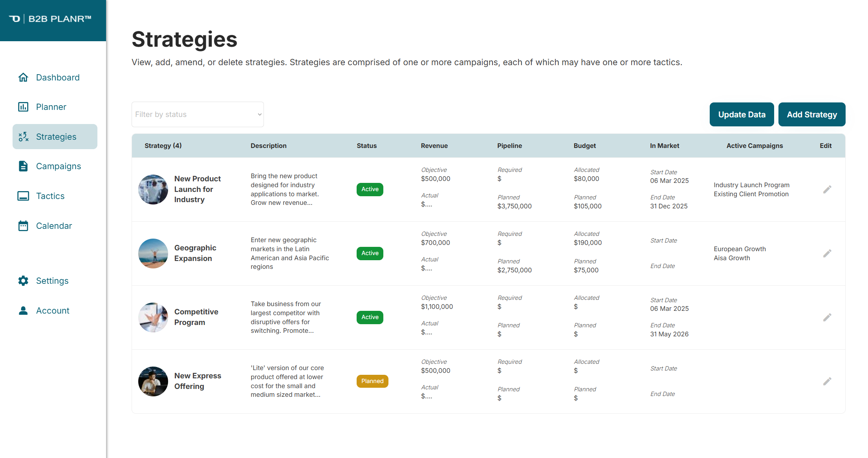Click the Add Strategy button
The image size is (868, 458).
pyautogui.click(x=812, y=115)
